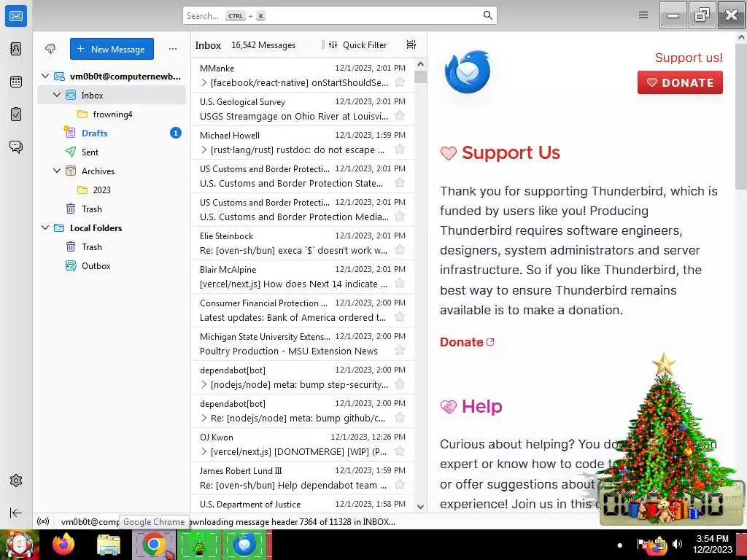Expand the rust-lang/rust rustdoc thread
The height and width of the screenshot is (560, 747).
pos(204,149)
